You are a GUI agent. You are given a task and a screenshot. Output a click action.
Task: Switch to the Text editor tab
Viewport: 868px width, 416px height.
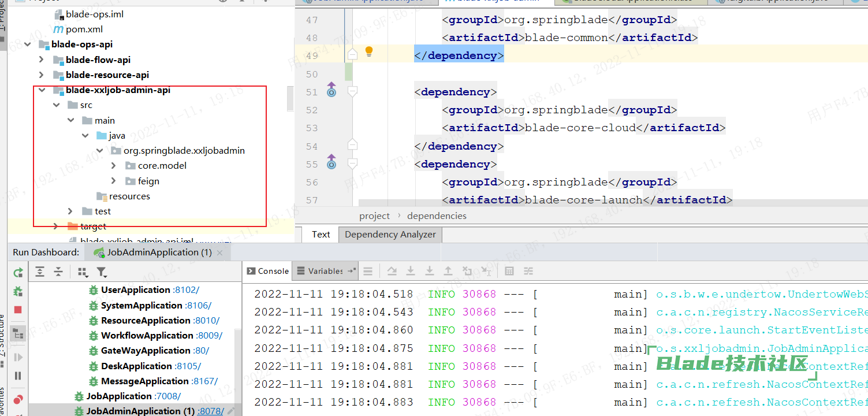[321, 235]
